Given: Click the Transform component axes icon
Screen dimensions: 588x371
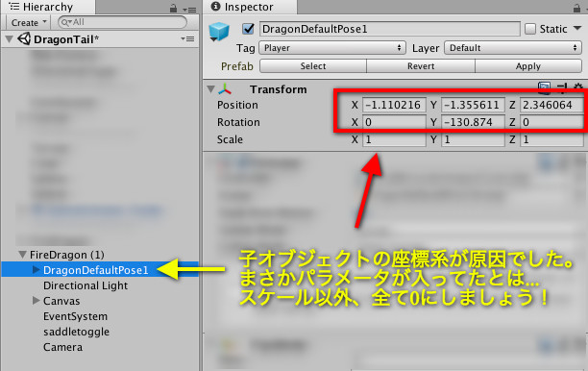Looking at the screenshot, I should [x=225, y=89].
